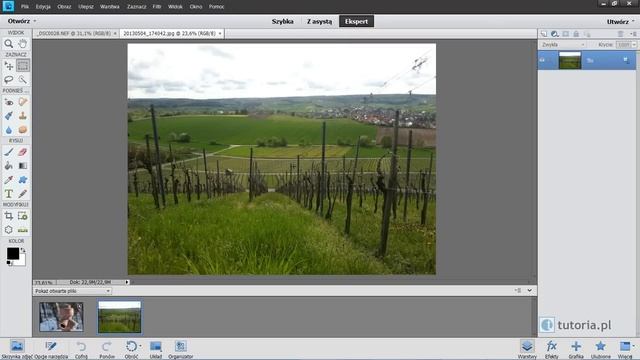Open the Layers panel options menu
This screenshot has width=640, height=360.
pyautogui.click(x=633, y=34)
